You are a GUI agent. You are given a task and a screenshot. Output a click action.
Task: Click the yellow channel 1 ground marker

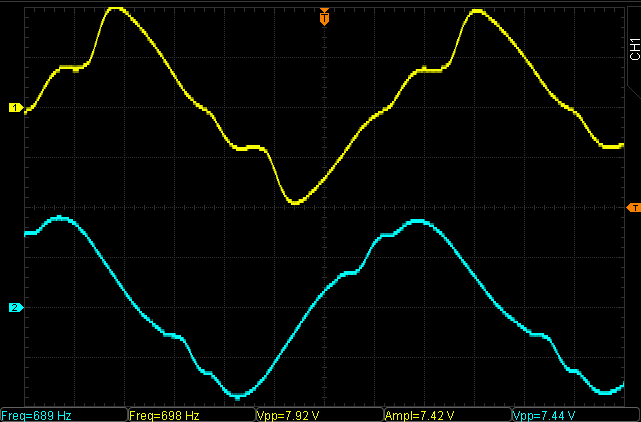coord(16,108)
